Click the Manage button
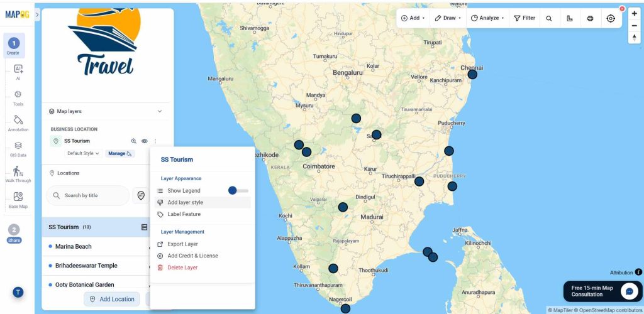Image resolution: width=644 pixels, height=314 pixels. pos(120,153)
